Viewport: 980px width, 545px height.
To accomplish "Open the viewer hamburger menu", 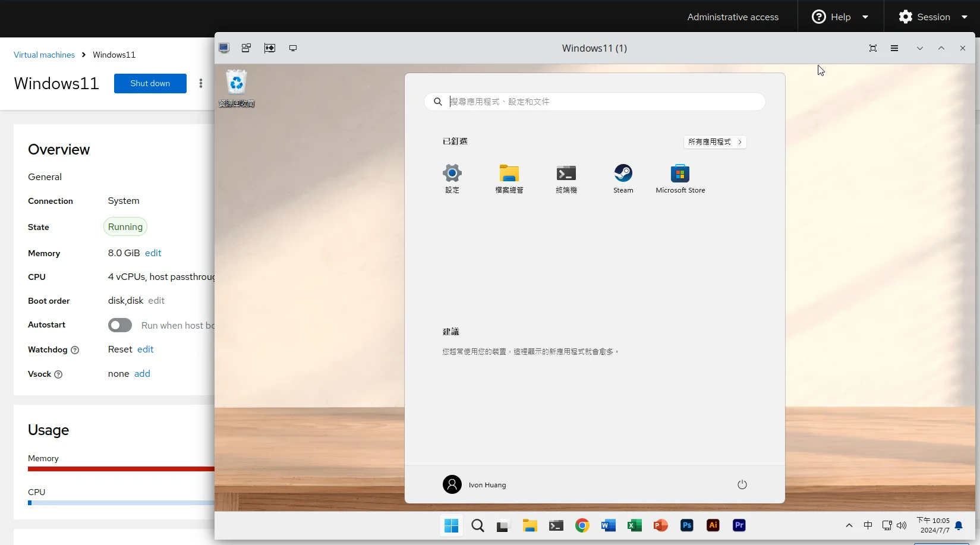I will tap(894, 48).
